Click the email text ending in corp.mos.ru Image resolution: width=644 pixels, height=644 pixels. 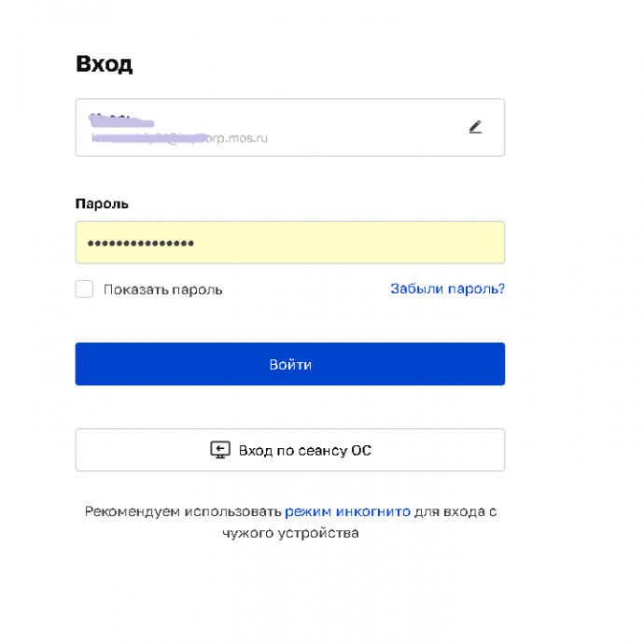click(179, 138)
